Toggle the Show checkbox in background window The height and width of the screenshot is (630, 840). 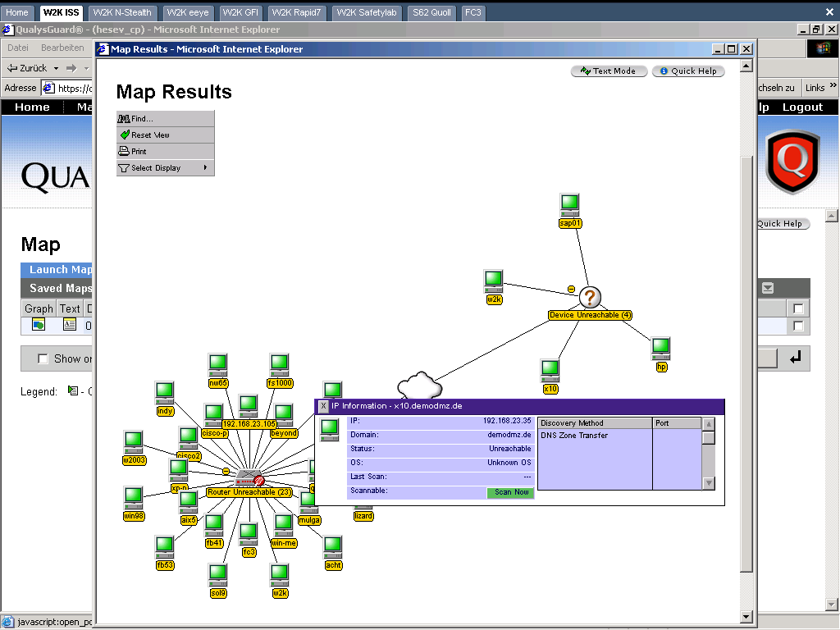[x=43, y=359]
